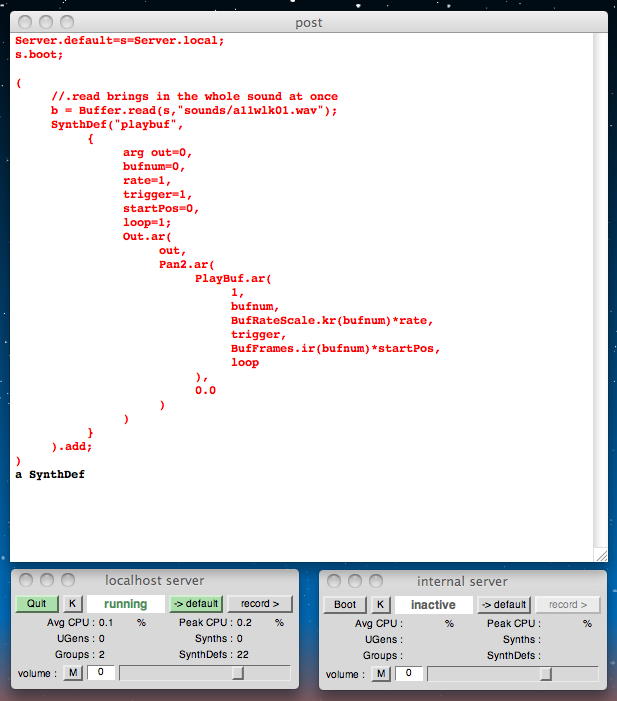The image size is (617, 701).
Task: Click the 'arg out=0,' line
Action: pyautogui.click(x=157, y=152)
